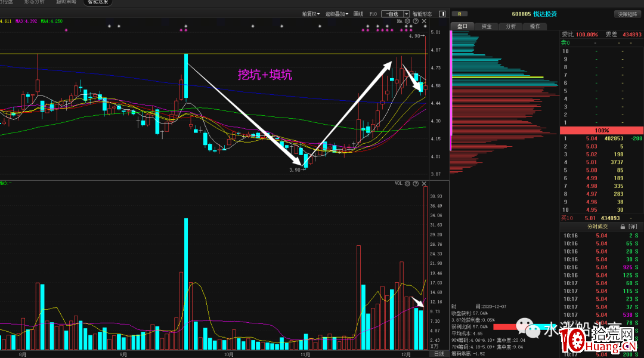Toggle side panel layout icon
This screenshot has width=644, height=358.
[442, 14]
